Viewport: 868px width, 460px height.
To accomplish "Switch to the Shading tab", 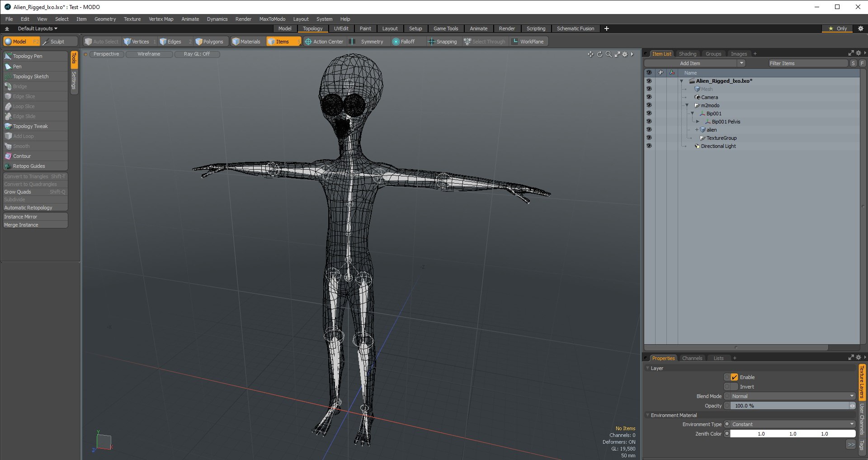I will (x=688, y=54).
